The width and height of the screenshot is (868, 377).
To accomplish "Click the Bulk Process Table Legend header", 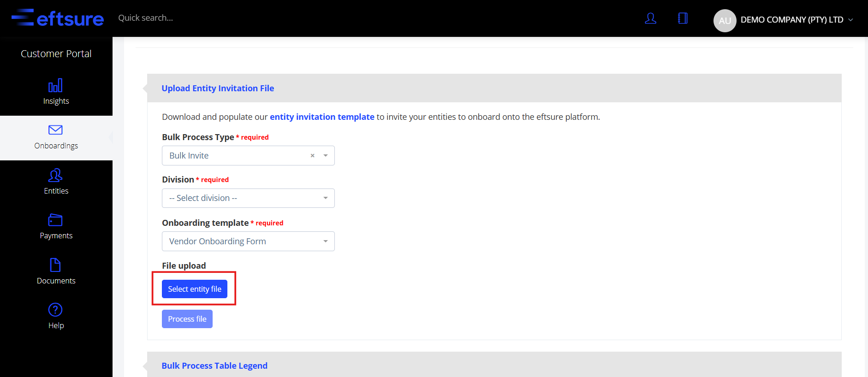I will coord(214,365).
